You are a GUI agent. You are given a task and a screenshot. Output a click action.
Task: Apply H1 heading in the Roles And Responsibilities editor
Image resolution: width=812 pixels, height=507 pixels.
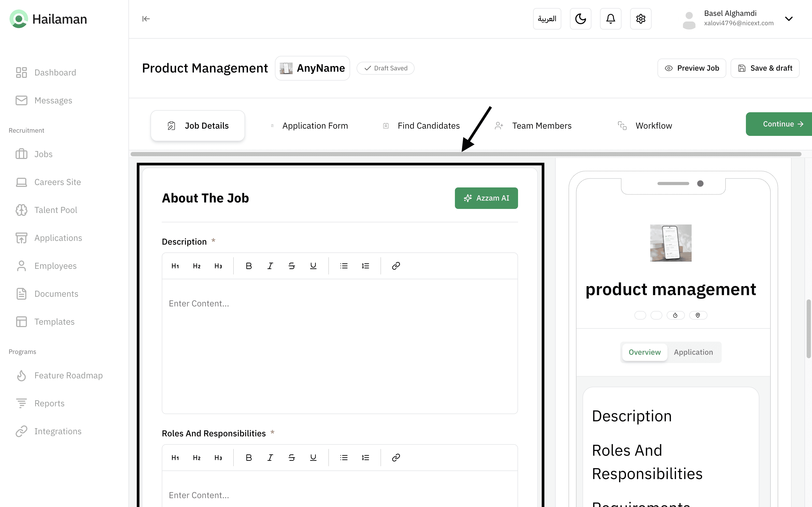pos(175,458)
